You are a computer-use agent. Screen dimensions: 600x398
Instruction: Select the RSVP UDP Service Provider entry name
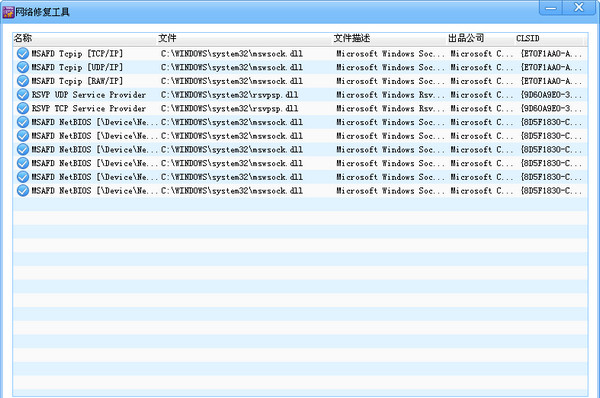click(89, 95)
